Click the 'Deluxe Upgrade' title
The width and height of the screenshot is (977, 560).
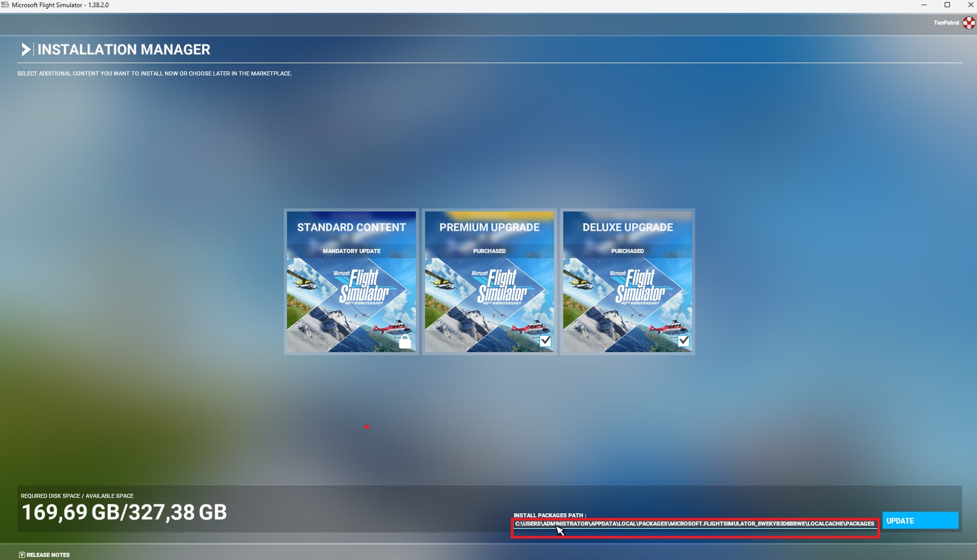pyautogui.click(x=627, y=227)
